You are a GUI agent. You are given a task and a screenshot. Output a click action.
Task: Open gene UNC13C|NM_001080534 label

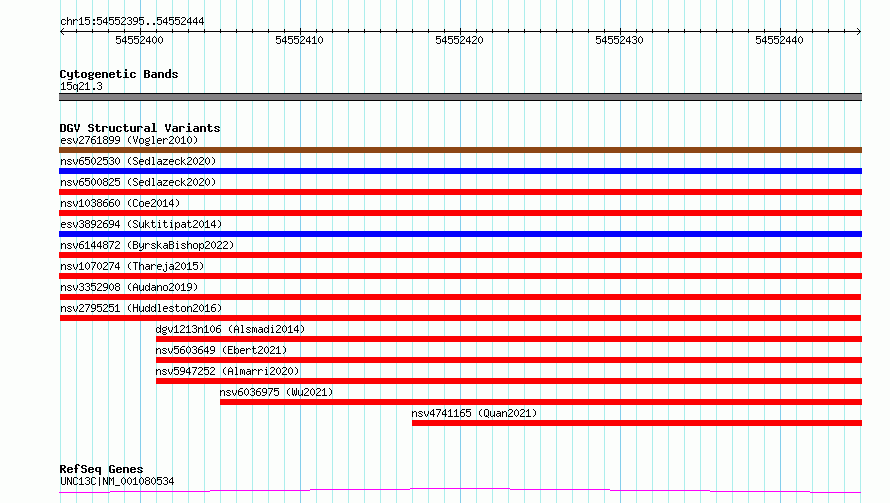click(x=117, y=481)
